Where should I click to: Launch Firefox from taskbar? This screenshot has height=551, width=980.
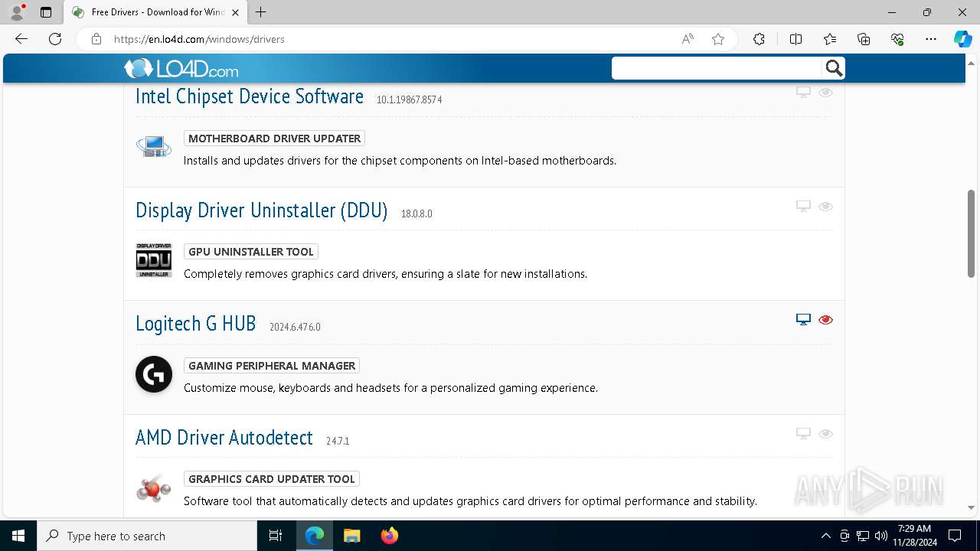[x=390, y=536]
